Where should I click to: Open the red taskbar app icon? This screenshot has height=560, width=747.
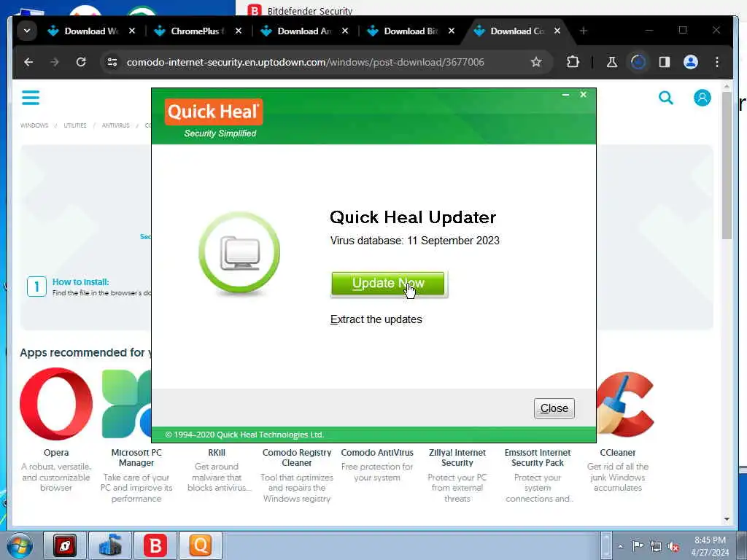[x=65, y=545]
